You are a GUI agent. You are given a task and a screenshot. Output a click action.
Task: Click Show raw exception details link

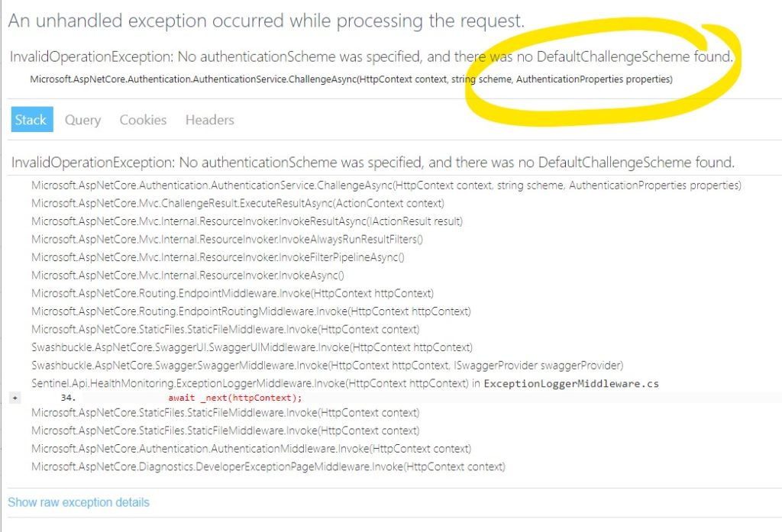tap(79, 502)
